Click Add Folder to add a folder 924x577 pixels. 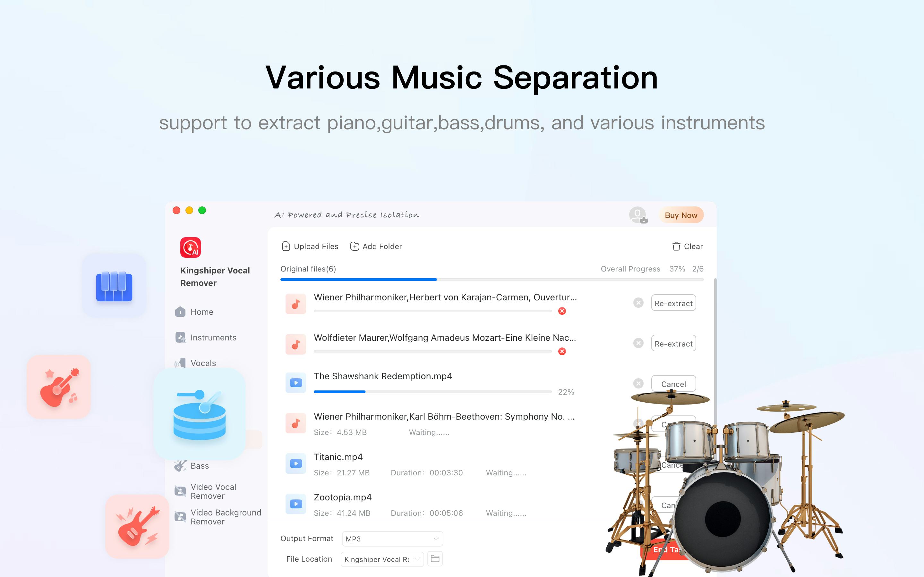377,246
